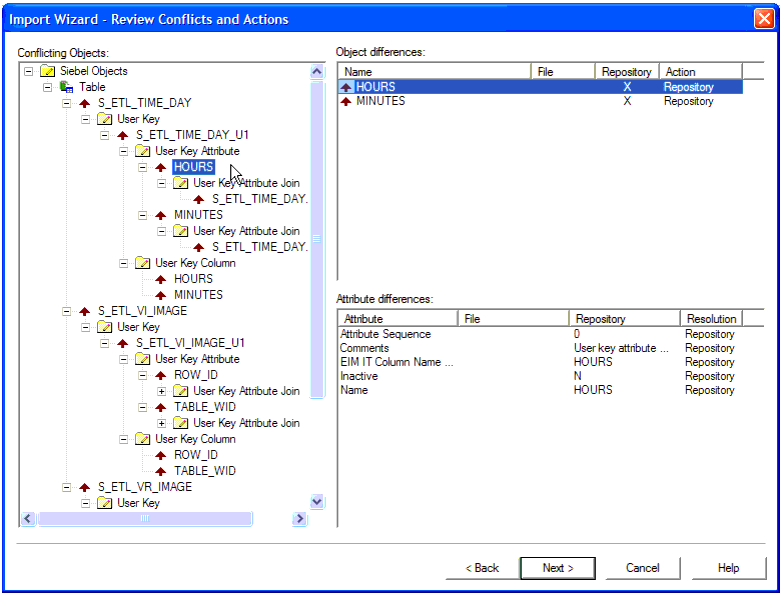Collapse the Siebel Objects root node

28,71
